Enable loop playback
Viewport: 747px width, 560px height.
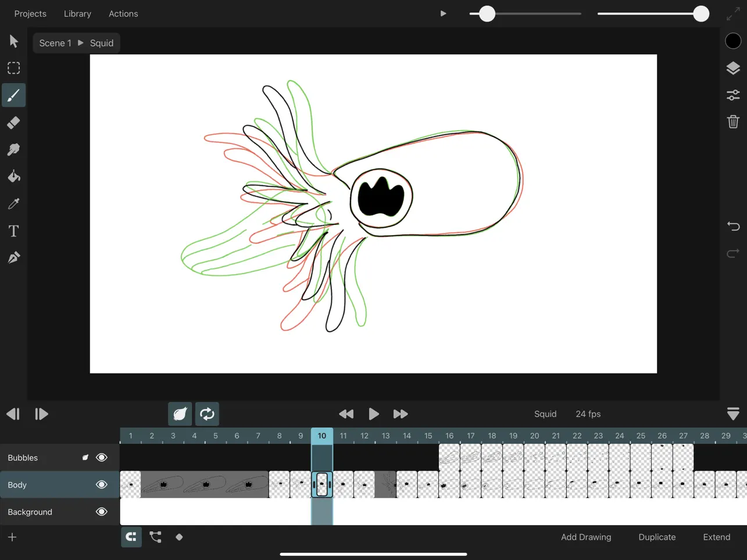point(207,414)
